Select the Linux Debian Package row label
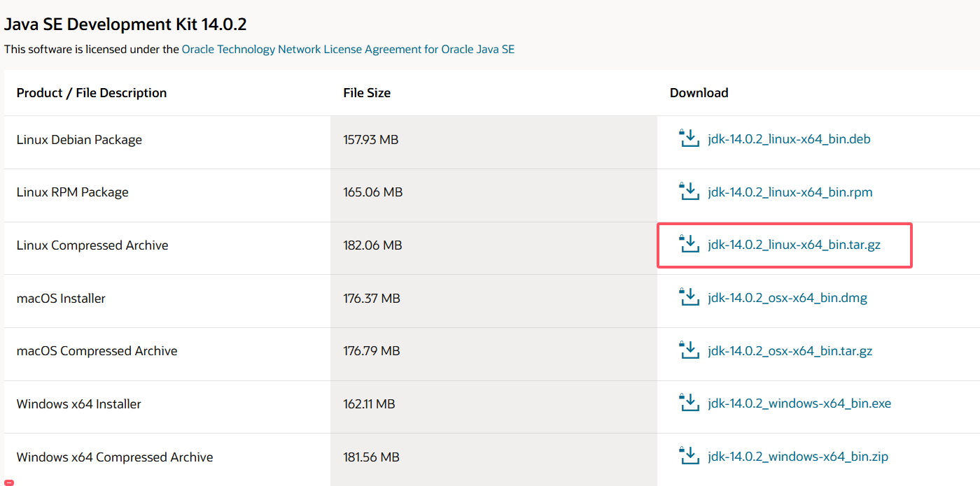 (79, 140)
